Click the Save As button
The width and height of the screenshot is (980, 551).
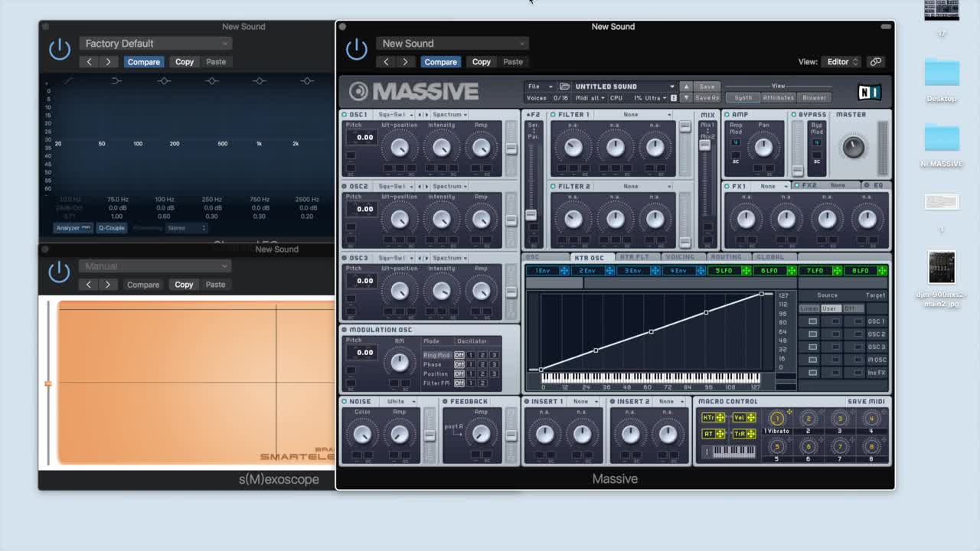click(707, 98)
